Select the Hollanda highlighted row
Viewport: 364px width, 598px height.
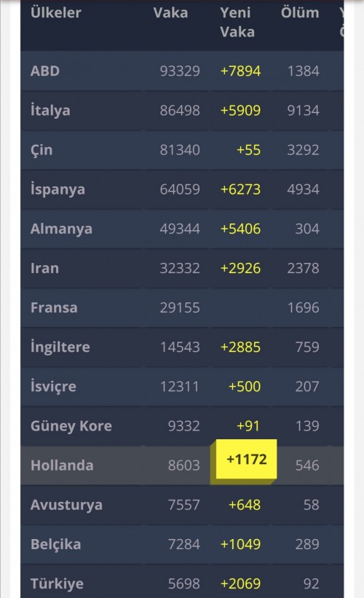182,465
